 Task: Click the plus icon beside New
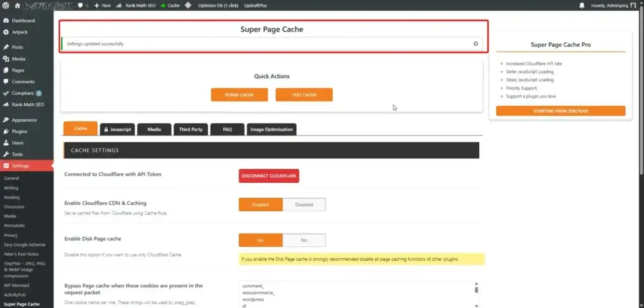(96, 5)
